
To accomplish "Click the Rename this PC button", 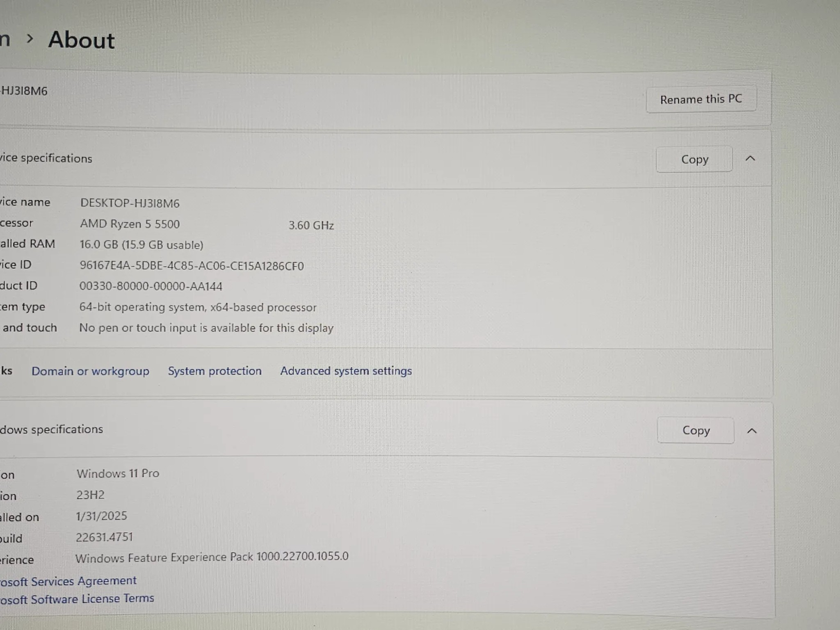I will pyautogui.click(x=701, y=99).
